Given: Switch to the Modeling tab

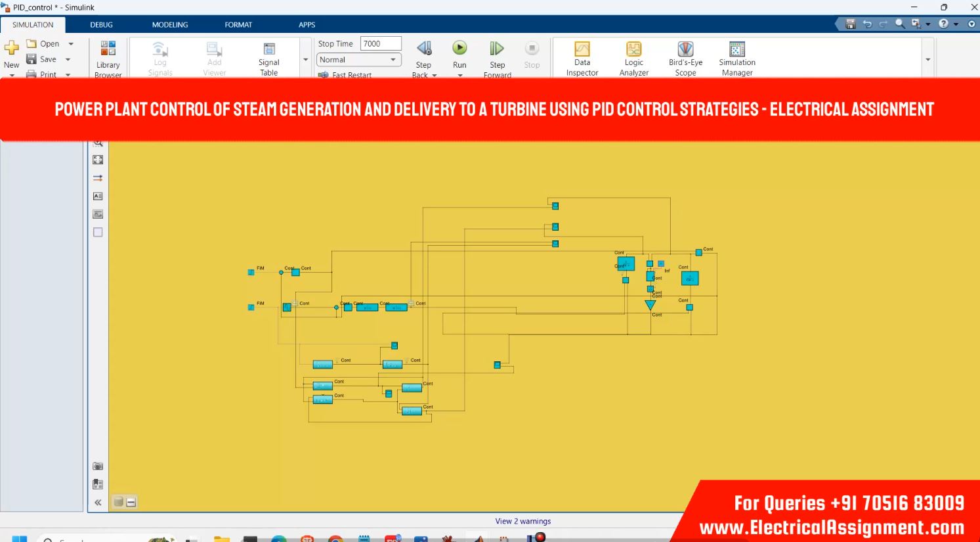Looking at the screenshot, I should pos(170,25).
